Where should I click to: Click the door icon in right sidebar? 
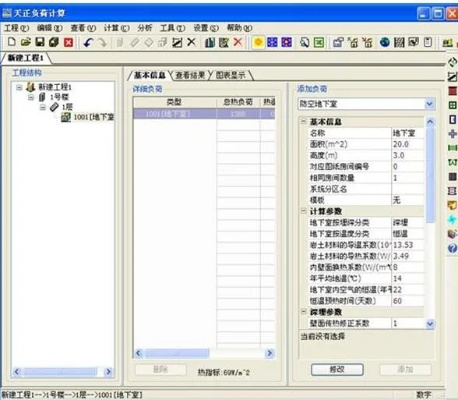tap(452, 119)
